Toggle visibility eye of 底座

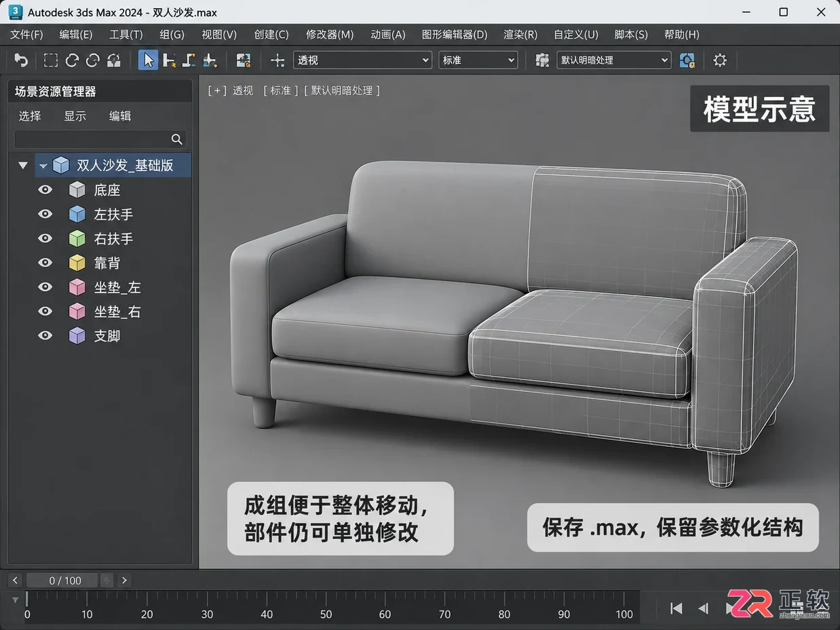tap(45, 189)
